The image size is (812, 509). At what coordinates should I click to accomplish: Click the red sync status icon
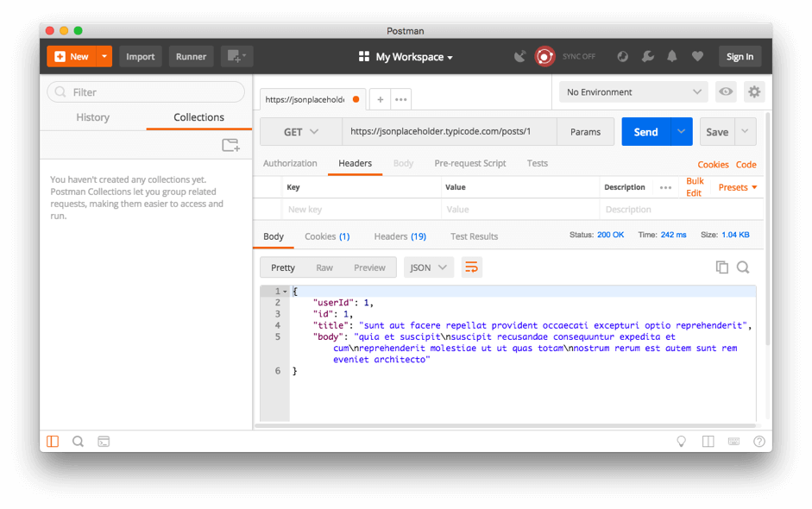coord(544,56)
